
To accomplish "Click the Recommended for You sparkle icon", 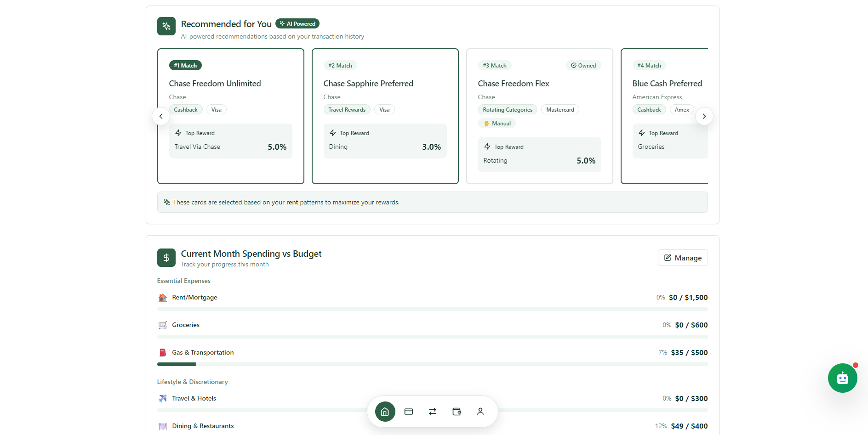I will point(166,26).
